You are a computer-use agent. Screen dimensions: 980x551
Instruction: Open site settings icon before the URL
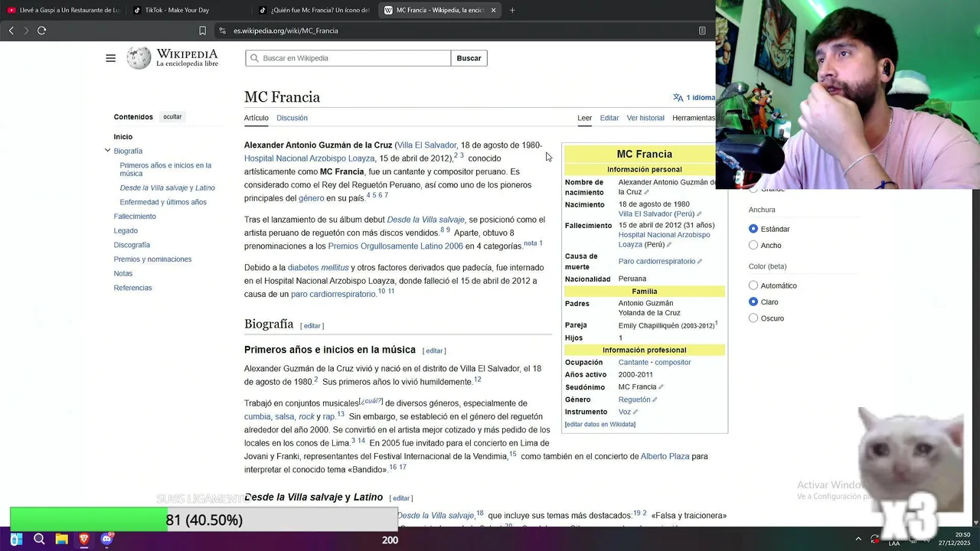coord(222,31)
